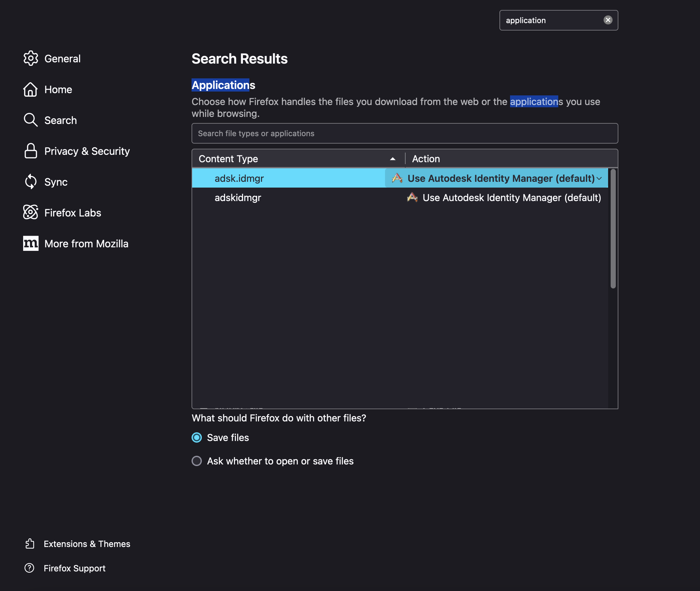
Task: Click the General gear icon
Action: click(x=31, y=58)
